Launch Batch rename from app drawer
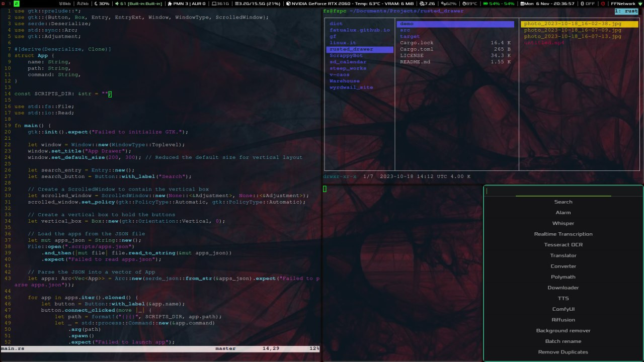644x362 pixels. (x=563, y=341)
